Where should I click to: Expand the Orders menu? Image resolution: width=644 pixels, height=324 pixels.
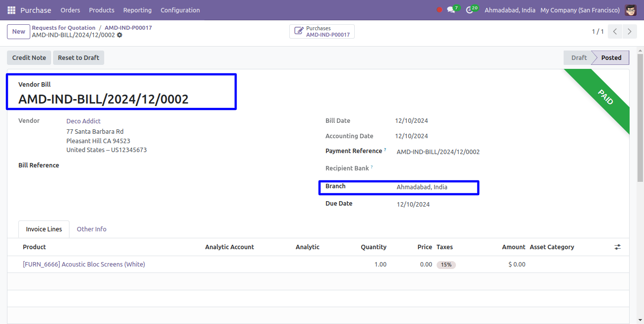70,10
